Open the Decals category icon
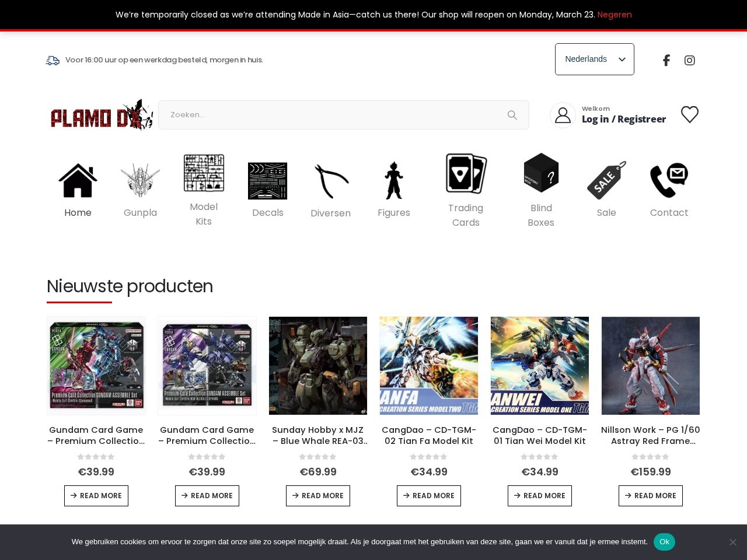 [267, 181]
